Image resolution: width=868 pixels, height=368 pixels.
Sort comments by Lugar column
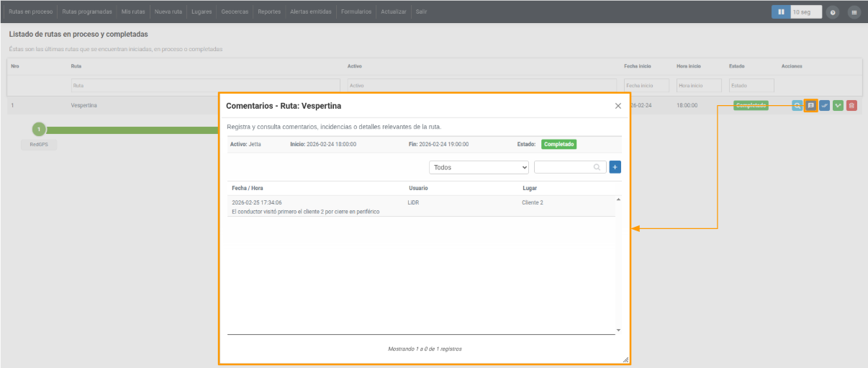(x=530, y=188)
